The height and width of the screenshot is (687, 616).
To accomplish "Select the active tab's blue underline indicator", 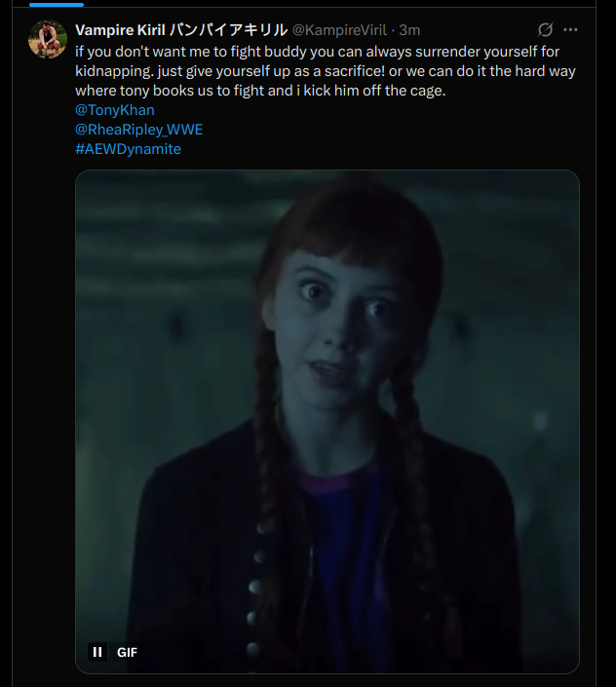I will tap(56, 4).
